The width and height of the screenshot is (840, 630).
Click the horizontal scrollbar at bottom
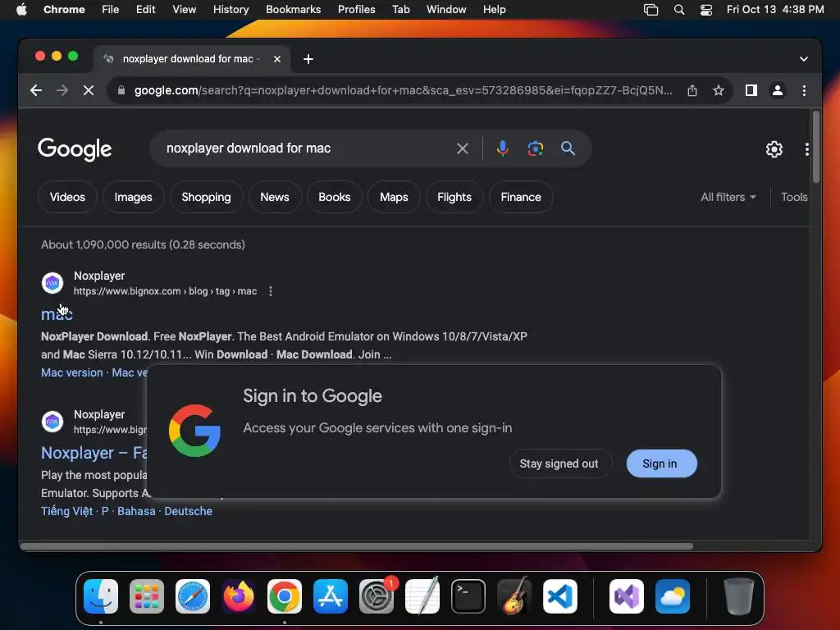point(357,546)
